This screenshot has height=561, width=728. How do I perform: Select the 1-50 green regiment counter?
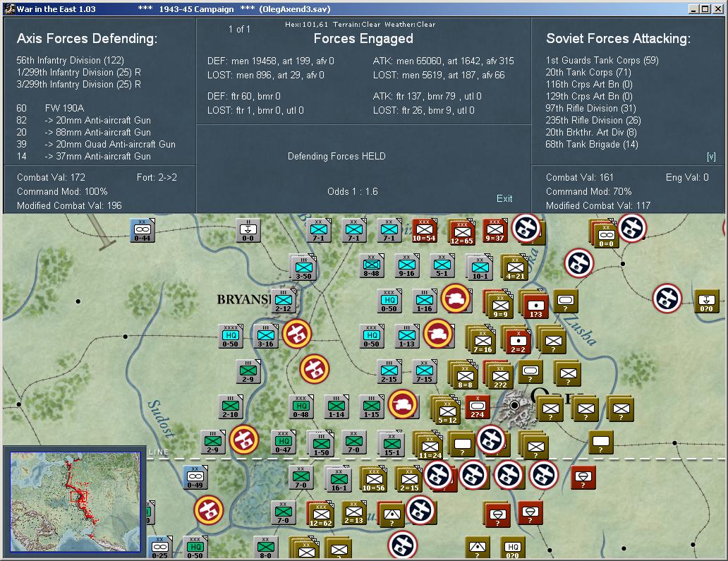click(x=320, y=443)
